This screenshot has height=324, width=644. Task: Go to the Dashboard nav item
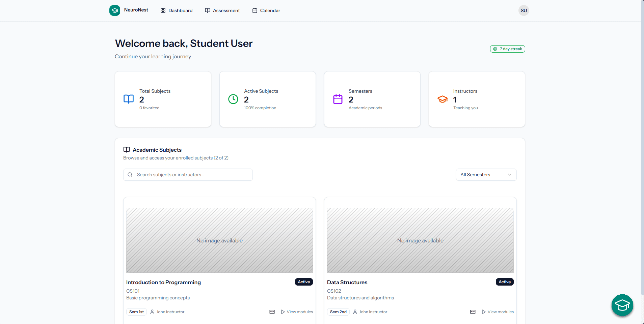[177, 10]
